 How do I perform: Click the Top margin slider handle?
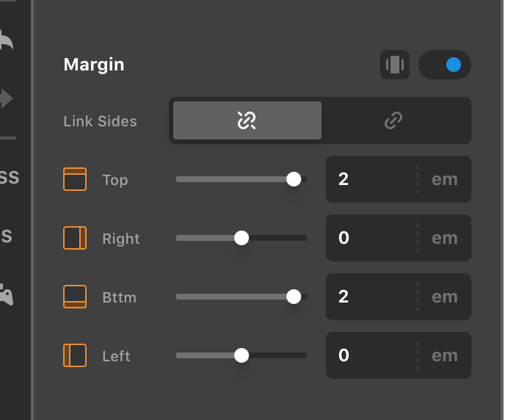pos(294,179)
